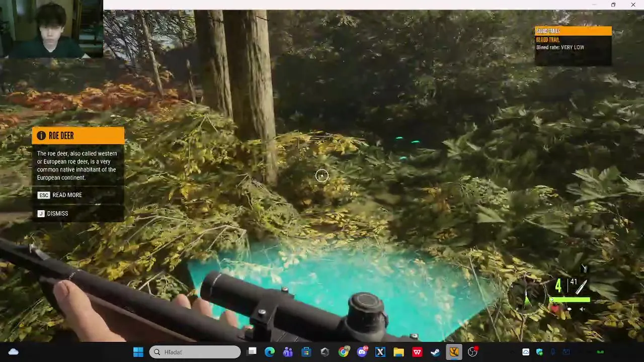This screenshot has height=362, width=644.
Task: Click the Roe Deer description text
Action: click(77, 165)
